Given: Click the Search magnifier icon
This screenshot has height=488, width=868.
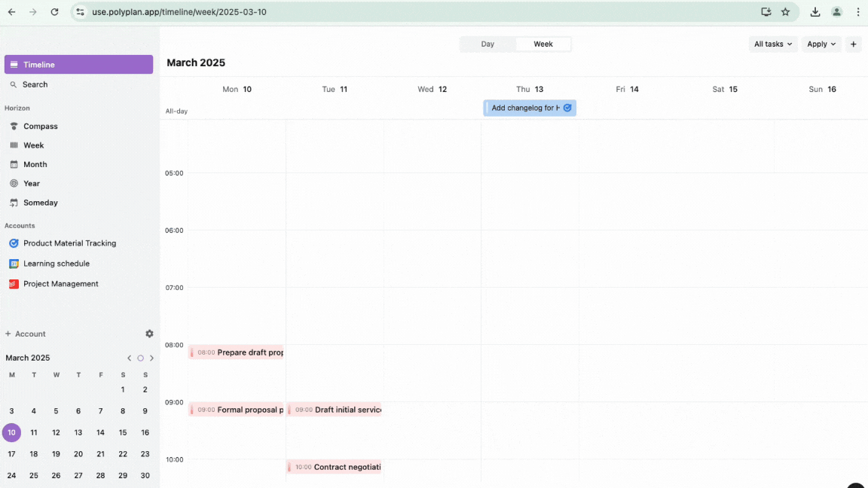Looking at the screenshot, I should 14,84.
